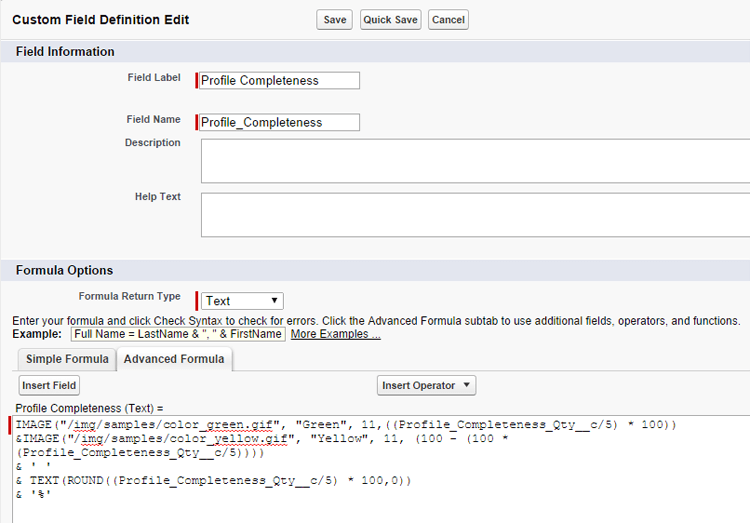
Task: Click the color_yellow.gif line in the formula
Action: [300, 439]
